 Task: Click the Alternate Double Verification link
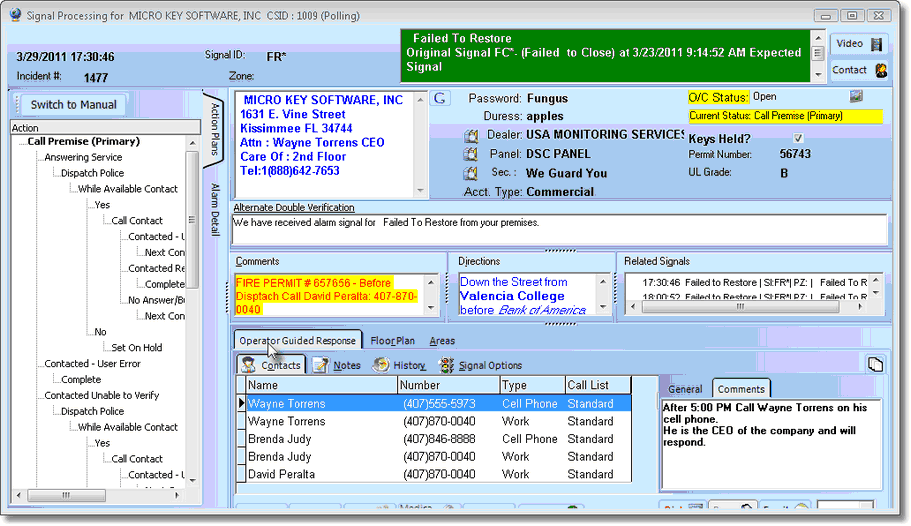tap(293, 207)
